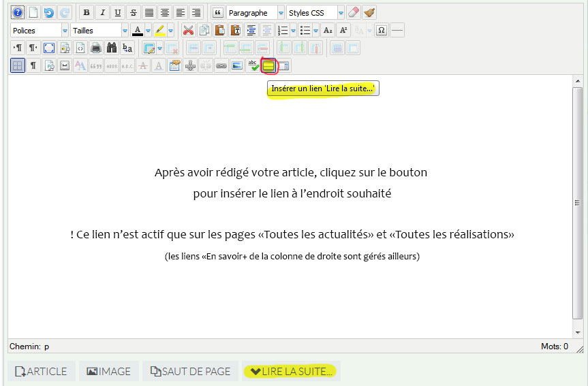This screenshot has width=588, height=386.
Task: Click the help question mark icon
Action: point(18,13)
